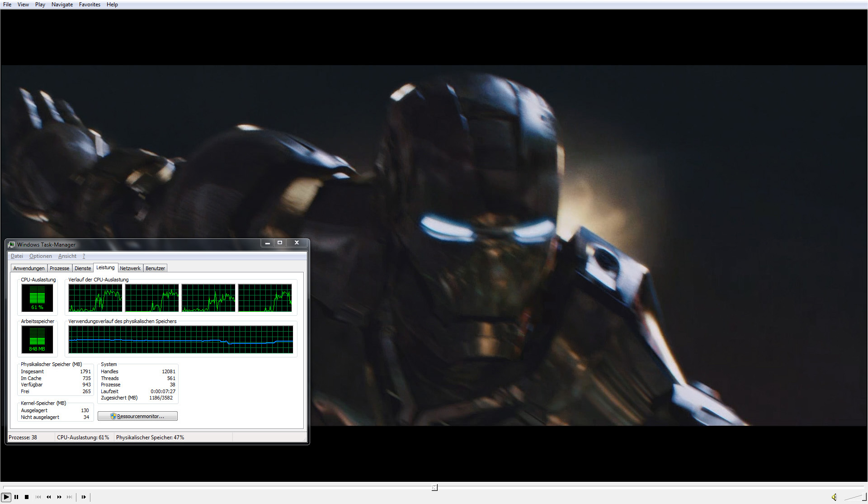Switch to the Anwendungen tab
Viewport: 868px width, 504px height.
[x=29, y=268]
